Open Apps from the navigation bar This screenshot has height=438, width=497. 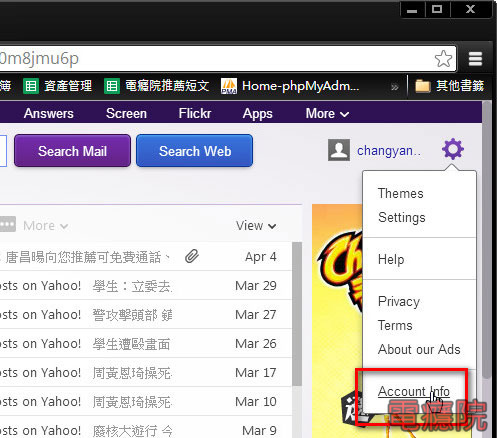pos(258,114)
